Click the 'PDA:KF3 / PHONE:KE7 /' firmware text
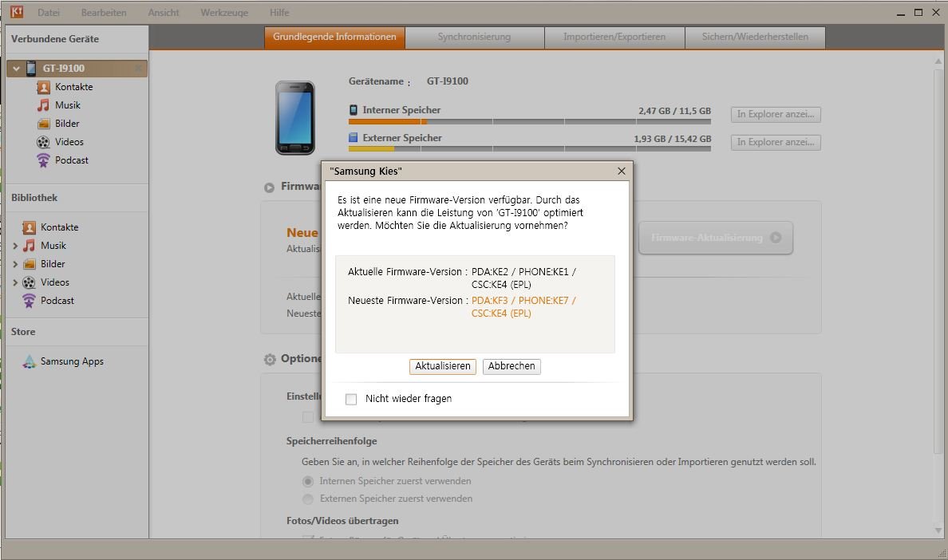 [523, 301]
